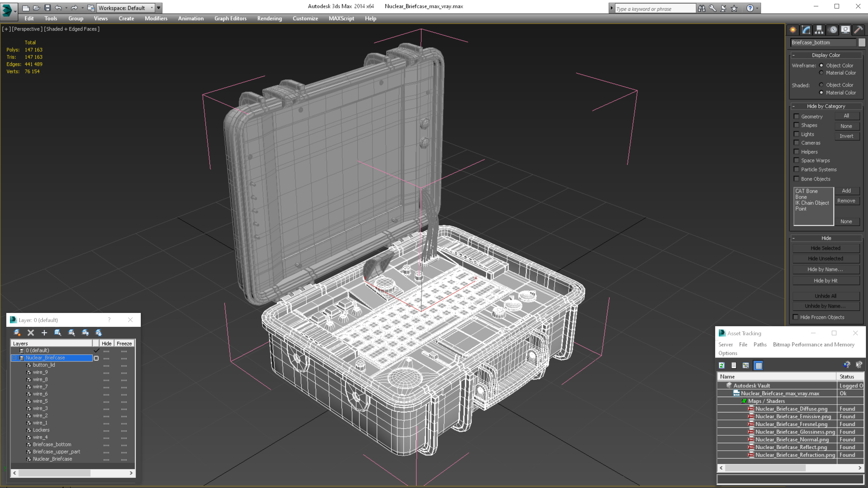Image resolution: width=868 pixels, height=488 pixels.
Task: Open the Help dropdown arrow
Action: [757, 8]
